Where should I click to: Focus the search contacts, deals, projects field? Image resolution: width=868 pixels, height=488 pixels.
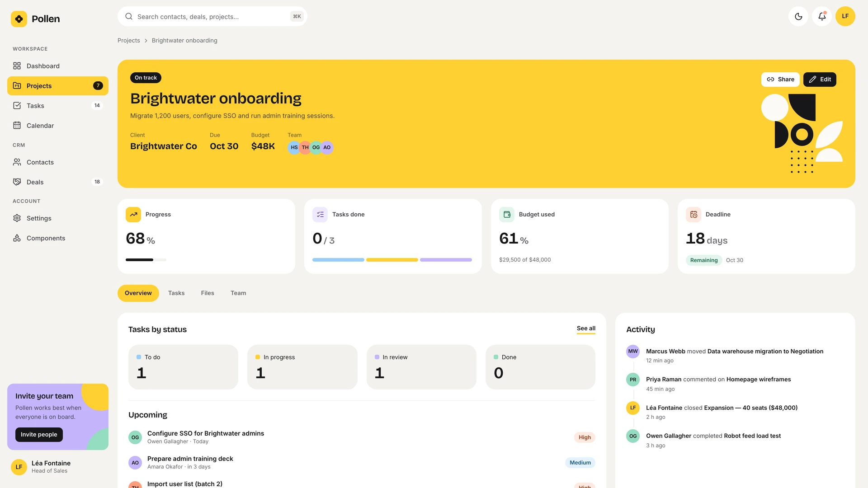tap(212, 16)
